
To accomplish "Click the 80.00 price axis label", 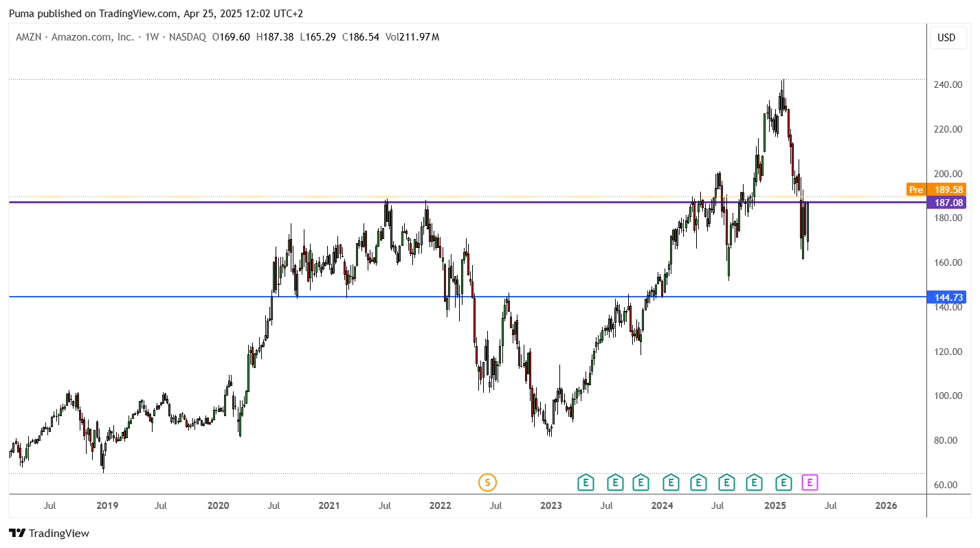I will tap(946, 440).
